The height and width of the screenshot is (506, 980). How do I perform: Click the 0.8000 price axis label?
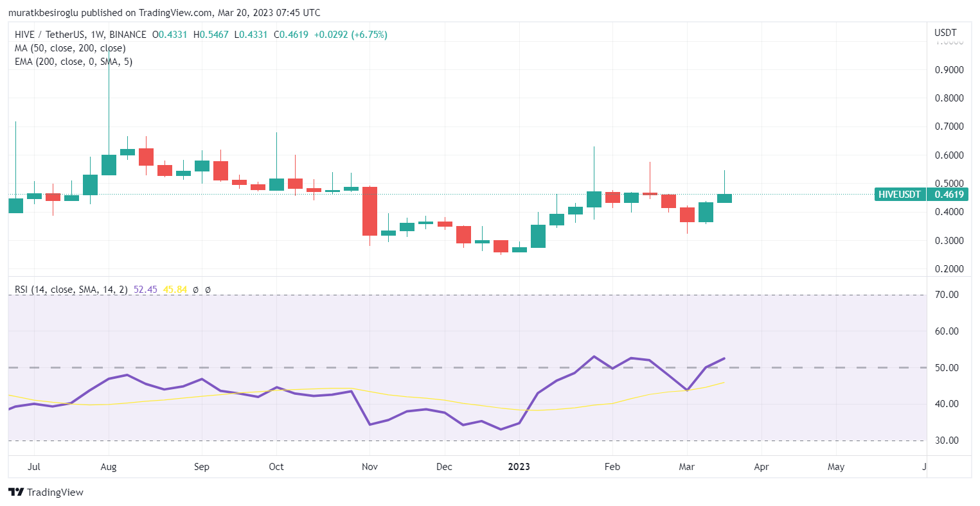949,98
